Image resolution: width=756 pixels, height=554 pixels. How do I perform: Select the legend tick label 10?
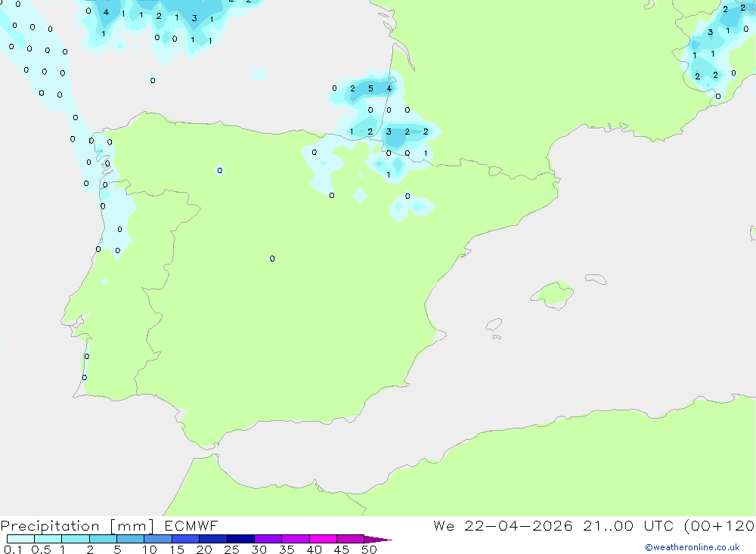point(150,549)
